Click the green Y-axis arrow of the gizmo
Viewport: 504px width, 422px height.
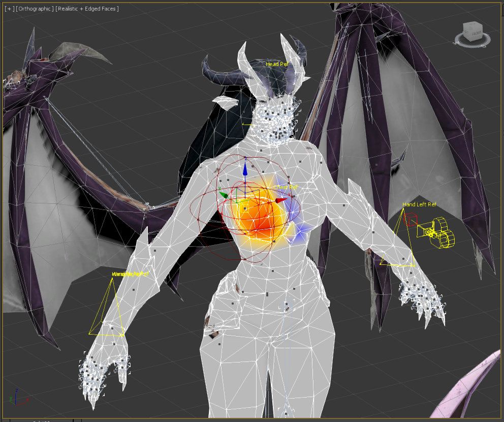tap(224, 195)
